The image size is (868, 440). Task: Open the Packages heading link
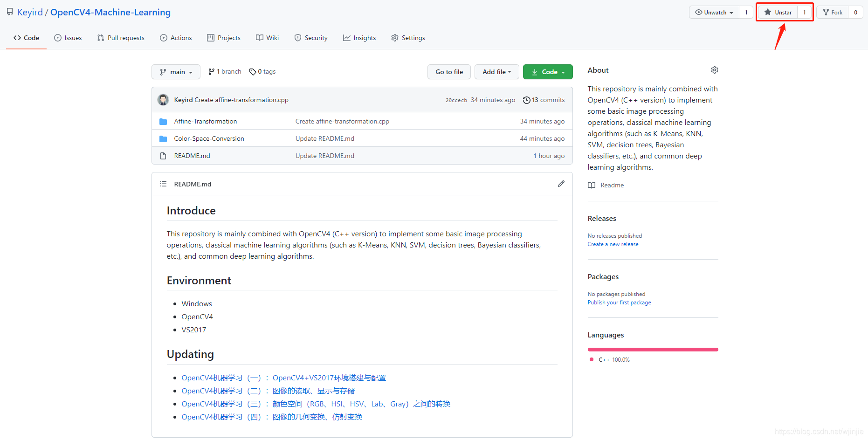pos(603,276)
